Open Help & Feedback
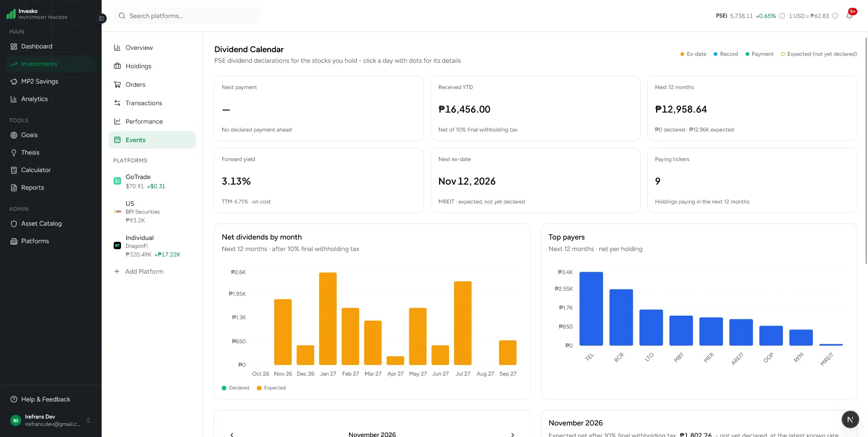This screenshot has width=868, height=437. click(51, 399)
